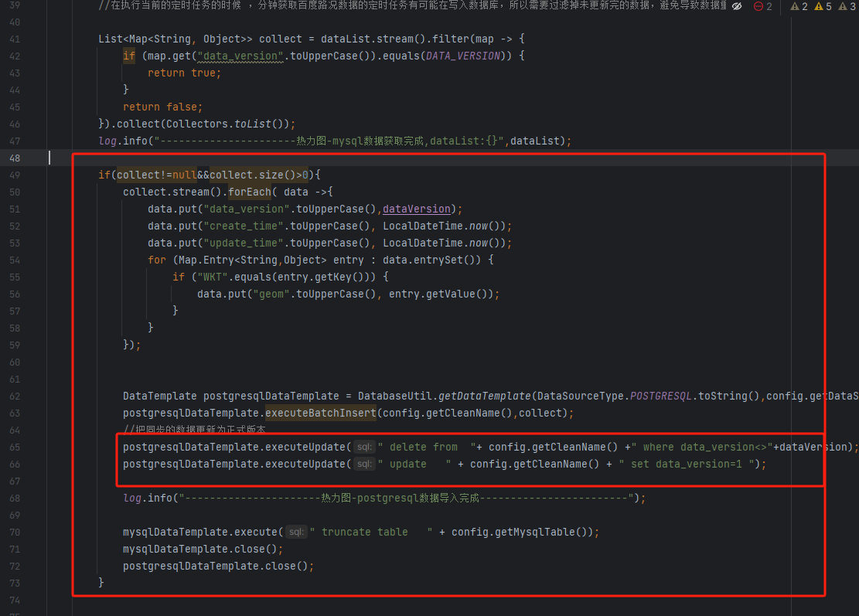Viewport: 859px width, 616px height.
Task: Click the toList call on line 46
Action: (253, 124)
